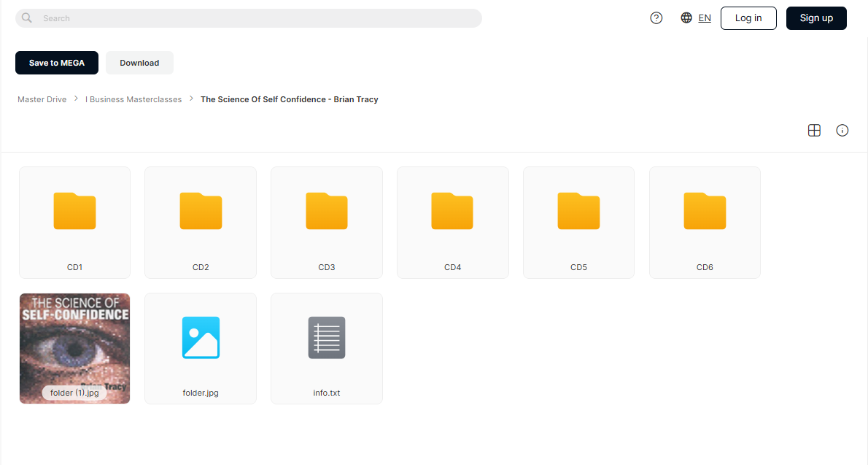Select the info.txt text file icon
Image resolution: width=868 pixels, height=465 pixels.
coord(327,337)
